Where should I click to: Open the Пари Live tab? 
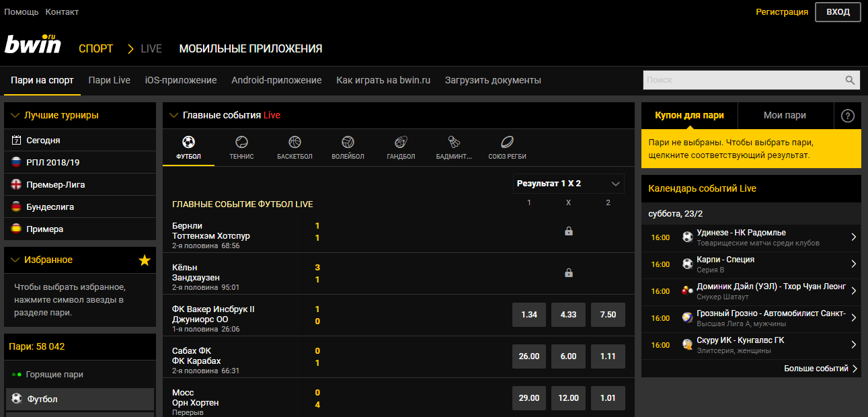[110, 80]
